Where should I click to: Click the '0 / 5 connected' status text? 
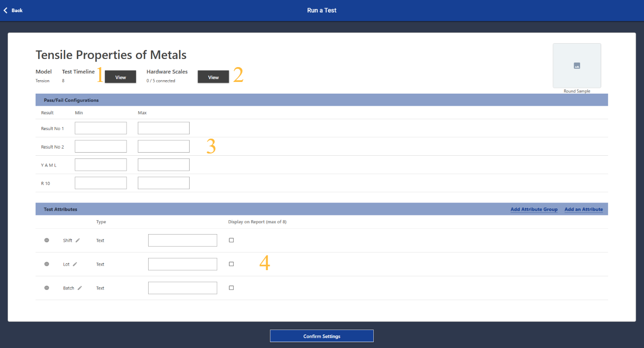point(161,81)
